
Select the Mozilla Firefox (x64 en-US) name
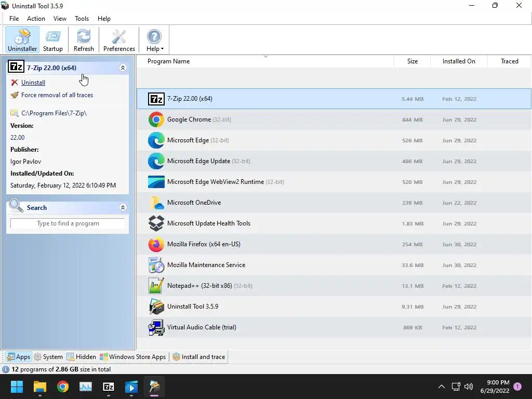pos(204,244)
